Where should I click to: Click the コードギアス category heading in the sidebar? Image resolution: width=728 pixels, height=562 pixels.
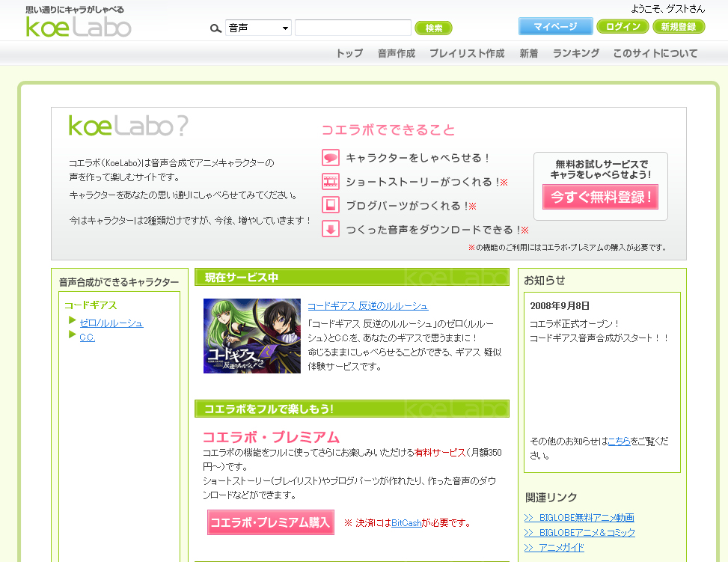[x=91, y=305]
